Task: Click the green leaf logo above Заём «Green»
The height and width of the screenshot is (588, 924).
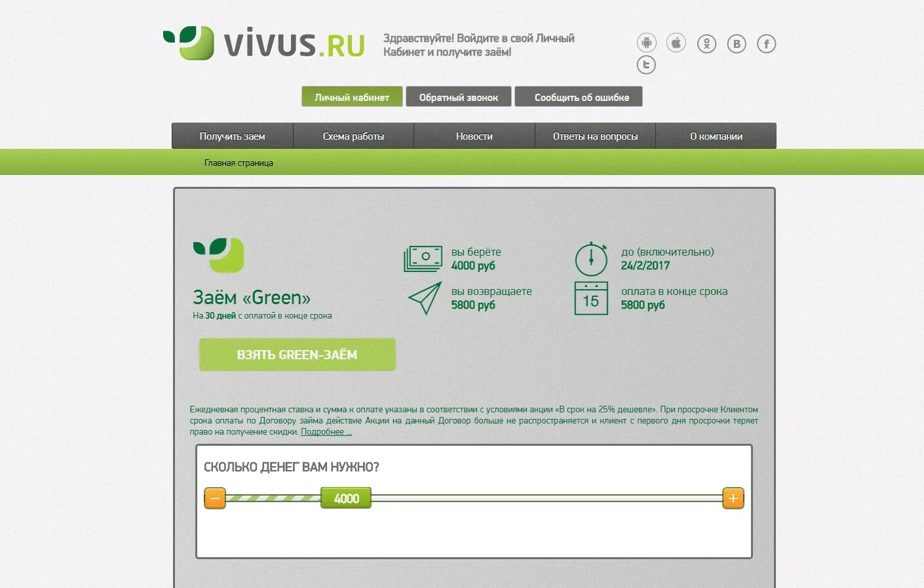Action: [218, 255]
